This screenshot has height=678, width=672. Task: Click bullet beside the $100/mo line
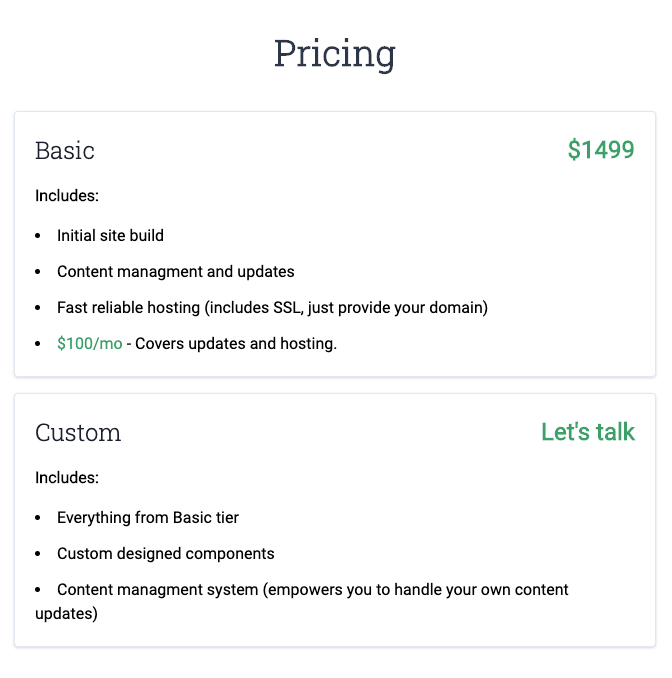click(x=38, y=345)
